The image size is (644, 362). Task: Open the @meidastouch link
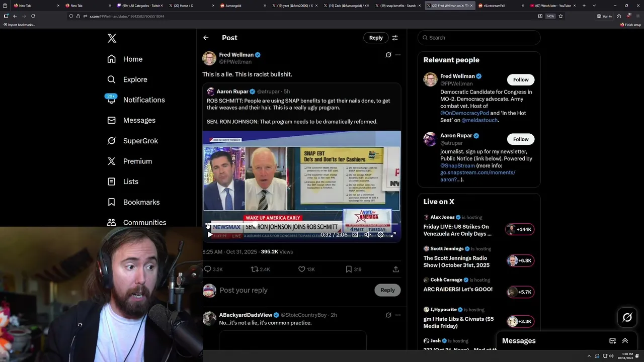pos(479,120)
